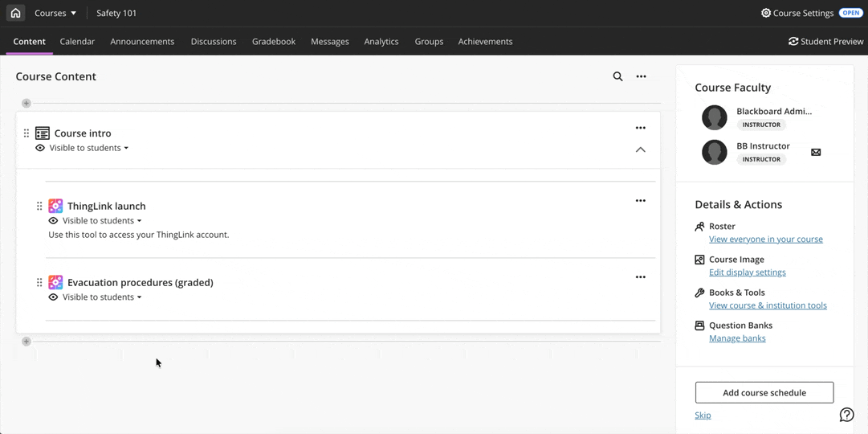This screenshot has width=868, height=434.
Task: Click the Course Image icon
Action: pyautogui.click(x=699, y=260)
